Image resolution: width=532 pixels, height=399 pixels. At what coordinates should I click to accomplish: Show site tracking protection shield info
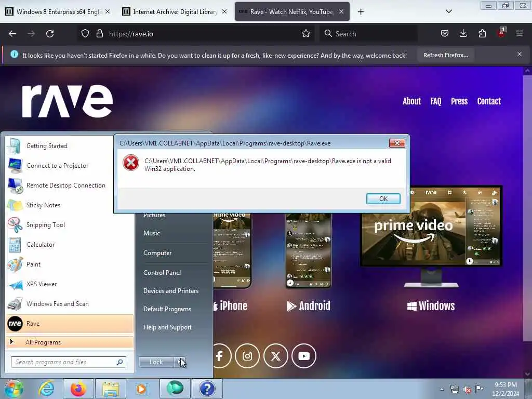[85, 34]
